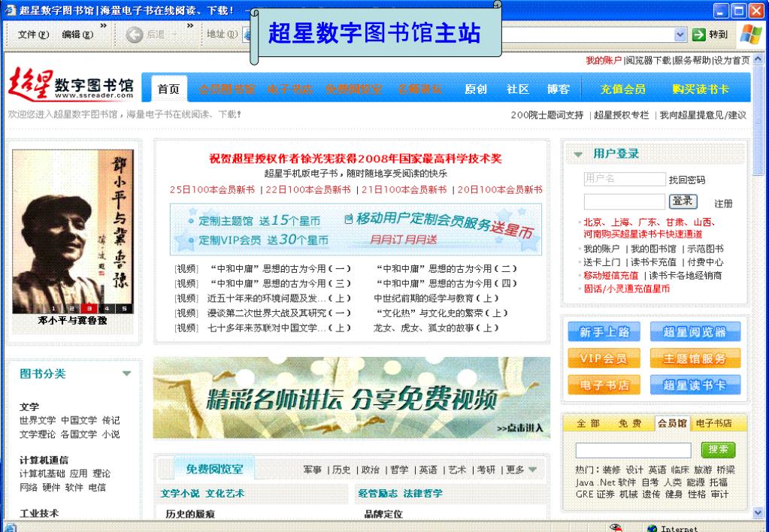
Task: Expand the toolbar overflow chevron after 后退
Action: pos(189,25)
